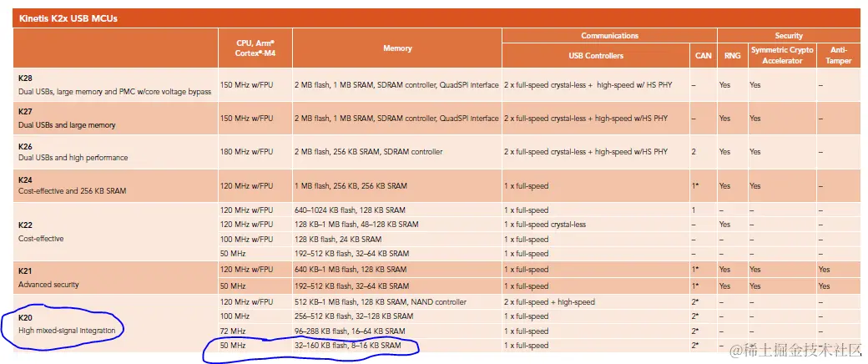Select the '100 MHz w/FPU' CPU cell

247,240
